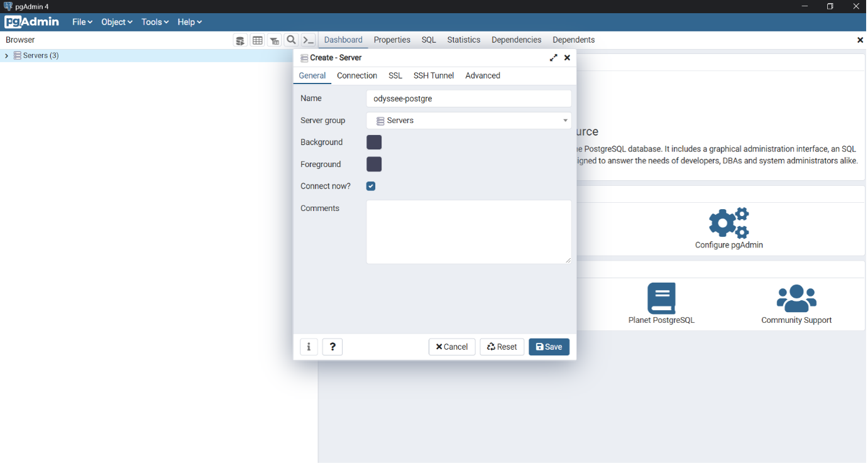Click the pgAdmin logo
The image size is (868, 466).
(31, 22)
